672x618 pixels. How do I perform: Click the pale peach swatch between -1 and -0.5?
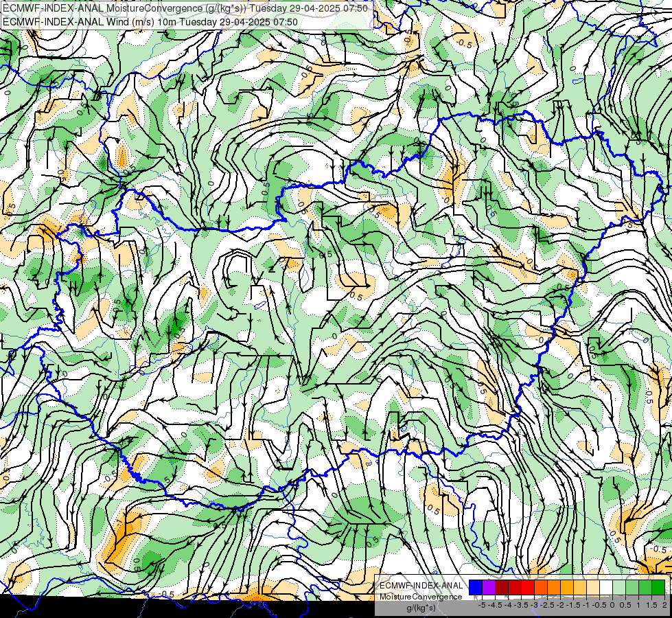[x=593, y=588]
